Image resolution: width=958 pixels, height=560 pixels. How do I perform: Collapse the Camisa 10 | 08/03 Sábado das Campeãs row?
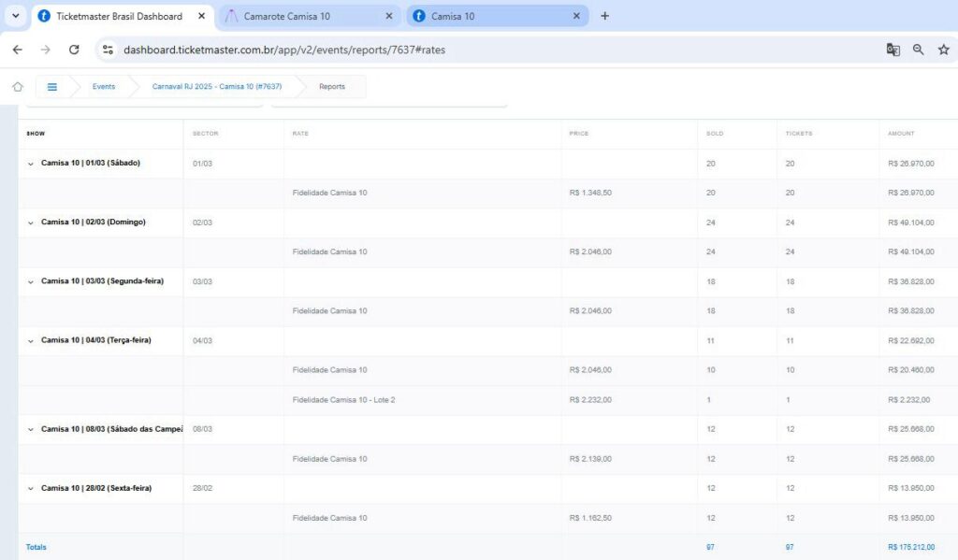[31, 429]
